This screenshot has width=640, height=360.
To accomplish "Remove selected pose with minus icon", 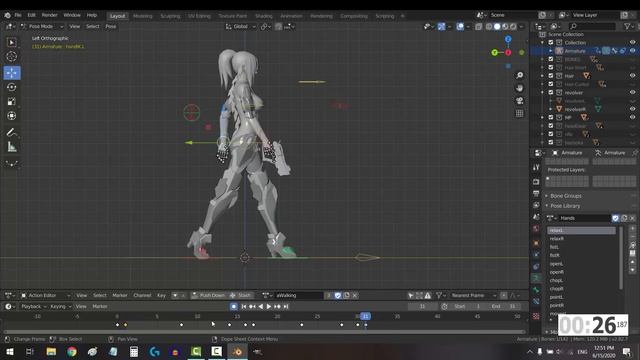I will coord(632,237).
